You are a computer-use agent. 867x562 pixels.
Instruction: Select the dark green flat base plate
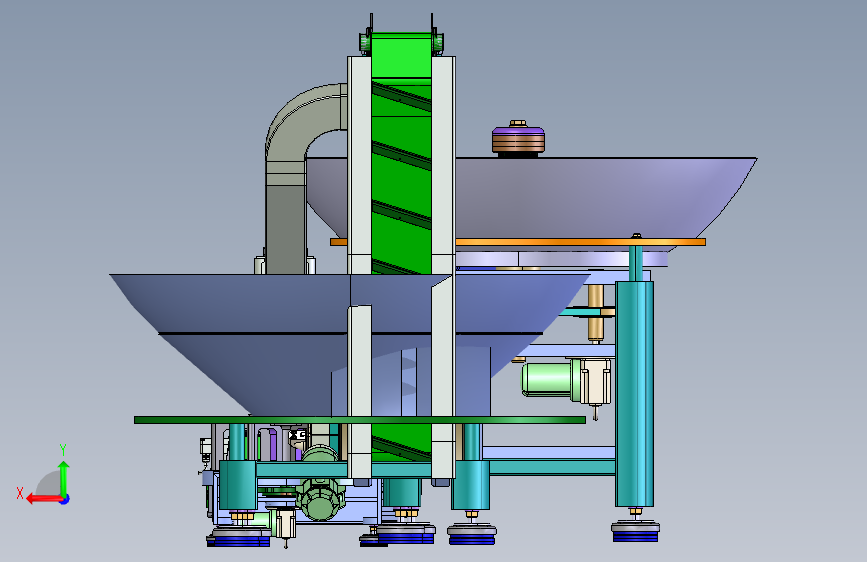359,420
